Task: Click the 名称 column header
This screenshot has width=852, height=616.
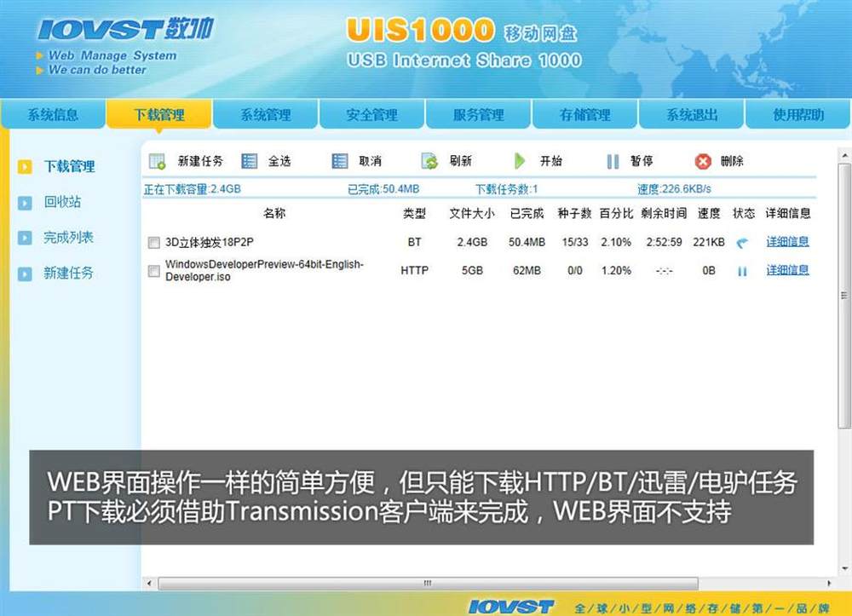Action: (x=274, y=213)
